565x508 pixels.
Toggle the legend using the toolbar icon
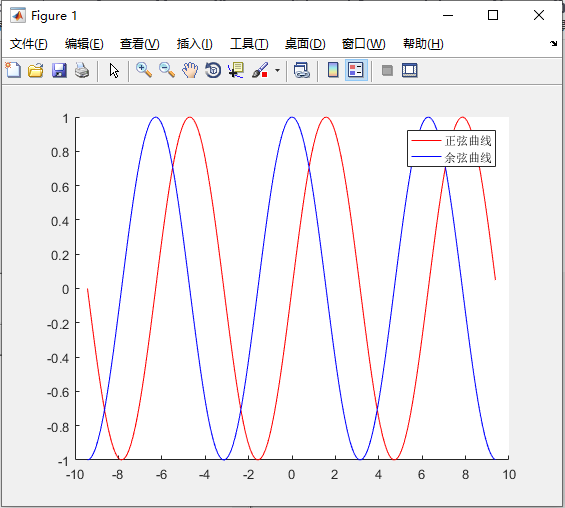point(356,70)
